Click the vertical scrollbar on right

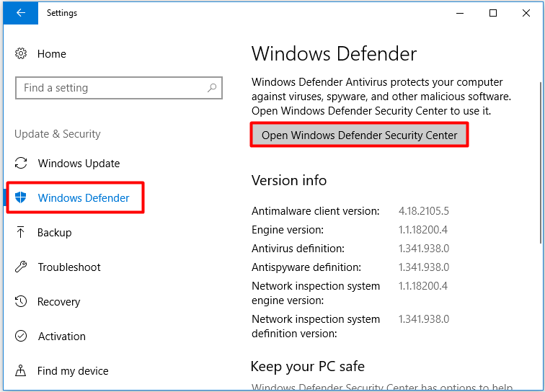[541, 163]
